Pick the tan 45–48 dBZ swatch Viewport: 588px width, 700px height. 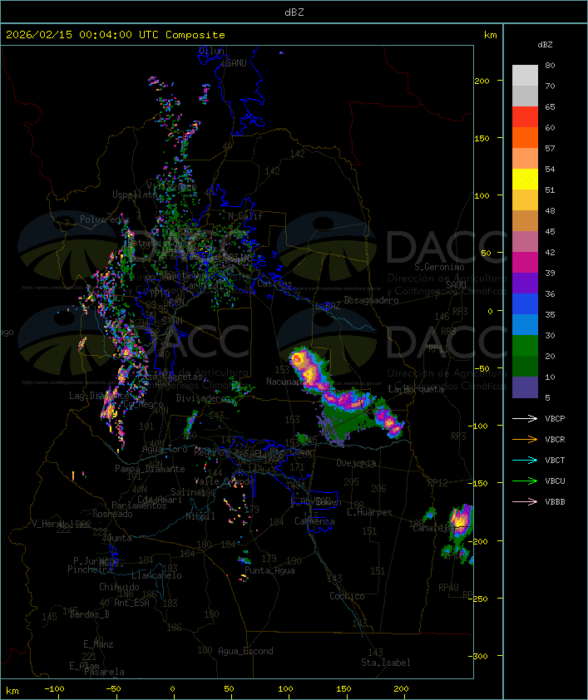pos(525,220)
